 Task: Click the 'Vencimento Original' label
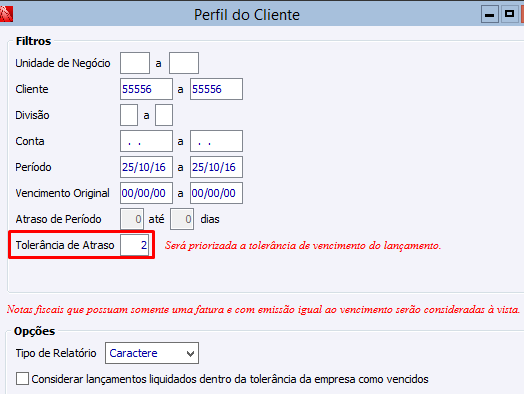pos(62,193)
